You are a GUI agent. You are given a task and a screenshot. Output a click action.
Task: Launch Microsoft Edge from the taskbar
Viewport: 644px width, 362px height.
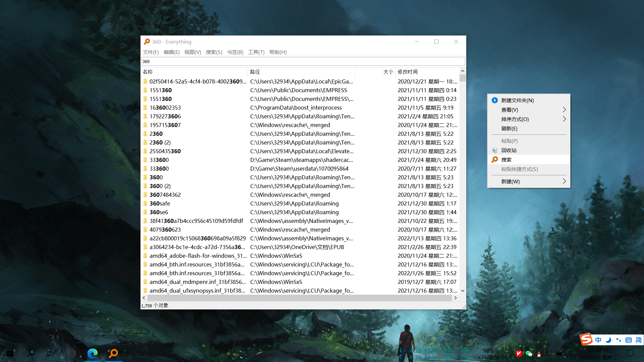coord(92,353)
